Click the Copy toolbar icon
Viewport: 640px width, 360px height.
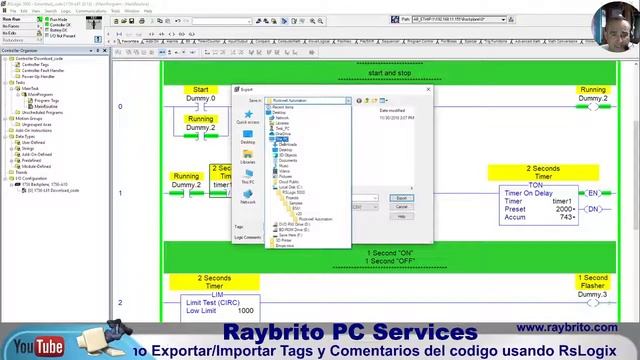coord(160,21)
